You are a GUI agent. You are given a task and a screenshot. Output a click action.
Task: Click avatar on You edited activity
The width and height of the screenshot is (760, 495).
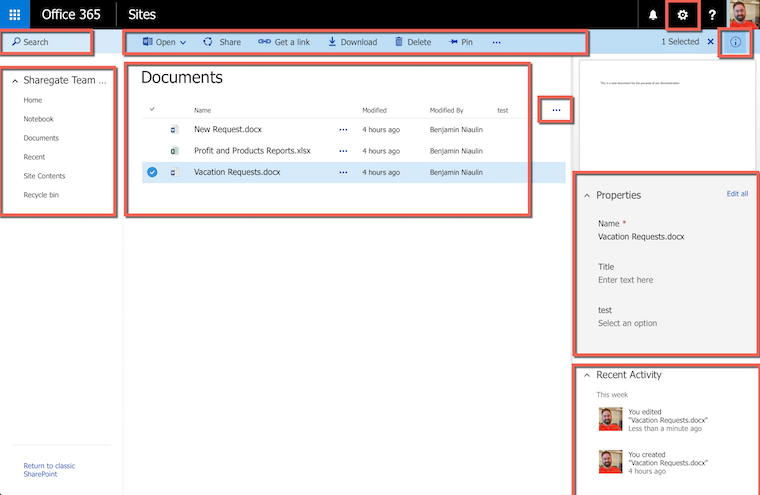pos(610,419)
